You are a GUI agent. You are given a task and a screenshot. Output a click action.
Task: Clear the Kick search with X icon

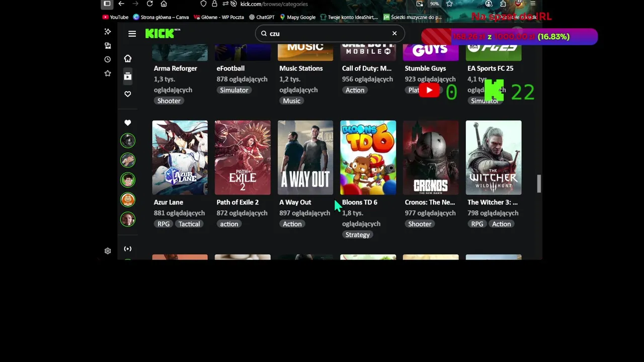[394, 33]
